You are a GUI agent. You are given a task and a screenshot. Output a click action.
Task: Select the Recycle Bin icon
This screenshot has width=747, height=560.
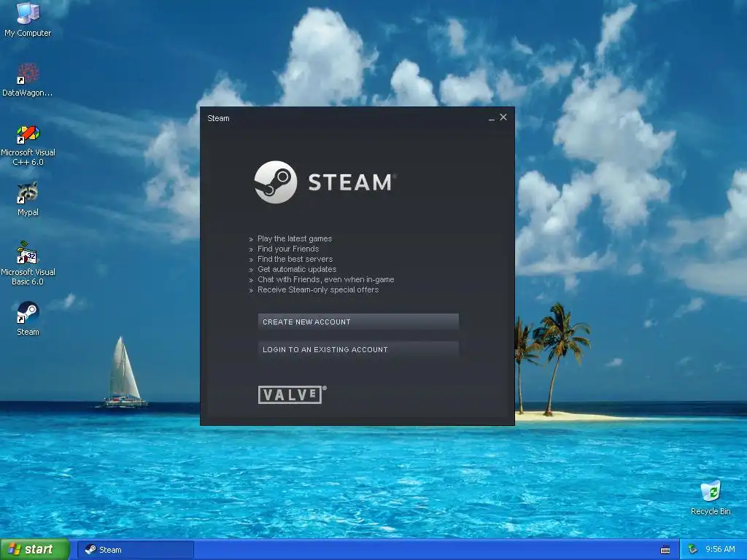(711, 498)
